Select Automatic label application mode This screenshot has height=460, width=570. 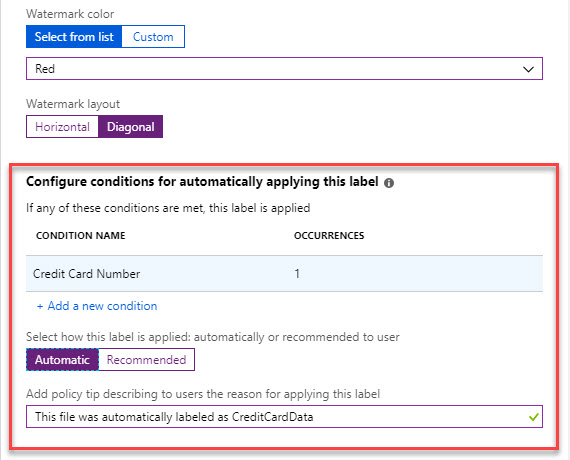point(62,360)
